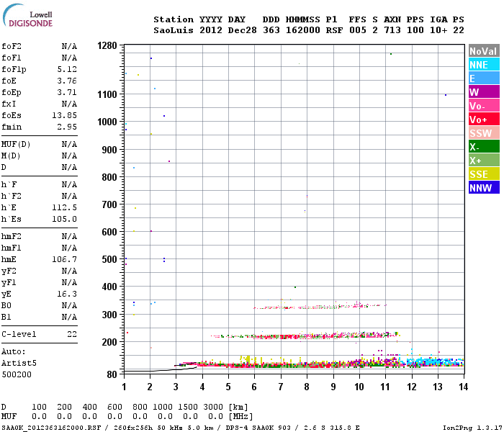Image resolution: width=504 pixels, height=432 pixels.
Task: Click the SAAOK_2012363162000.RSF file name
Action: 51,428
